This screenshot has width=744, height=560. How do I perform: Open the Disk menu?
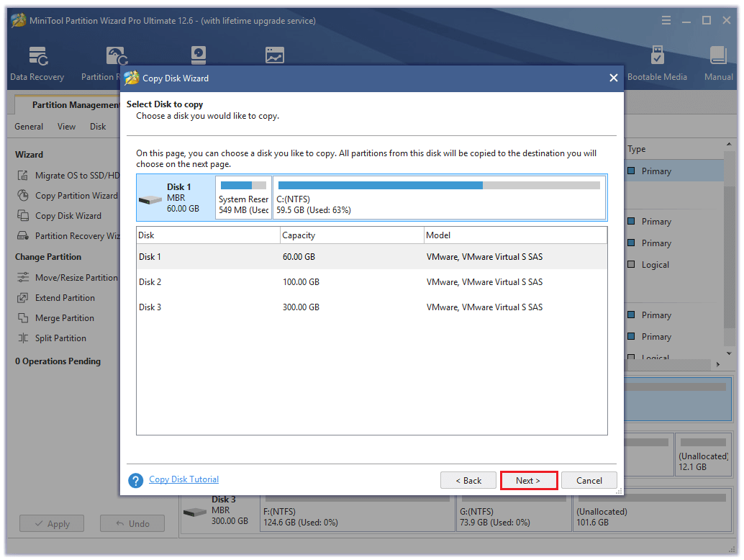tap(98, 127)
